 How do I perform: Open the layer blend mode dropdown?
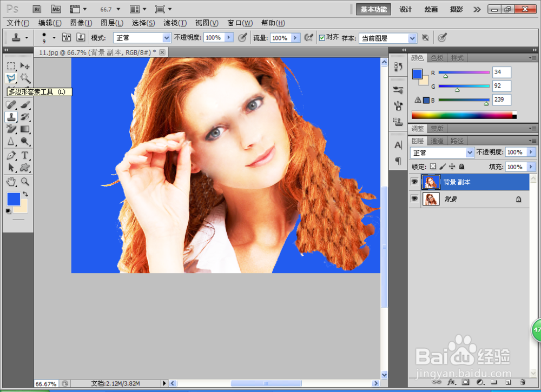coord(442,152)
